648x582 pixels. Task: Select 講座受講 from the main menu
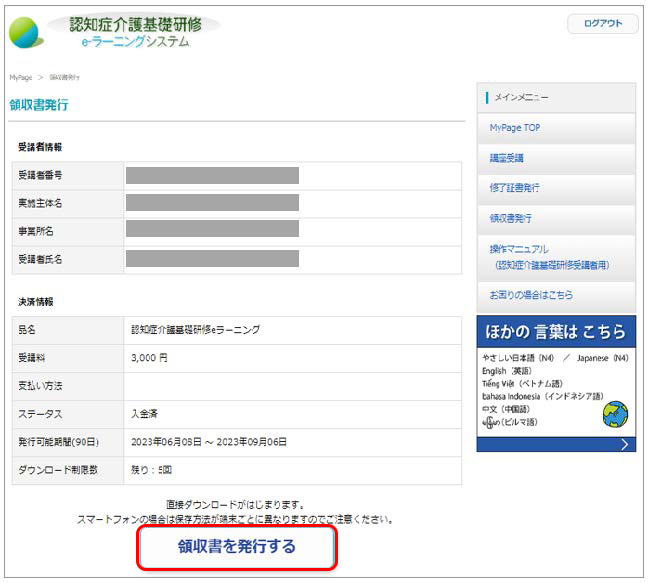(x=507, y=158)
